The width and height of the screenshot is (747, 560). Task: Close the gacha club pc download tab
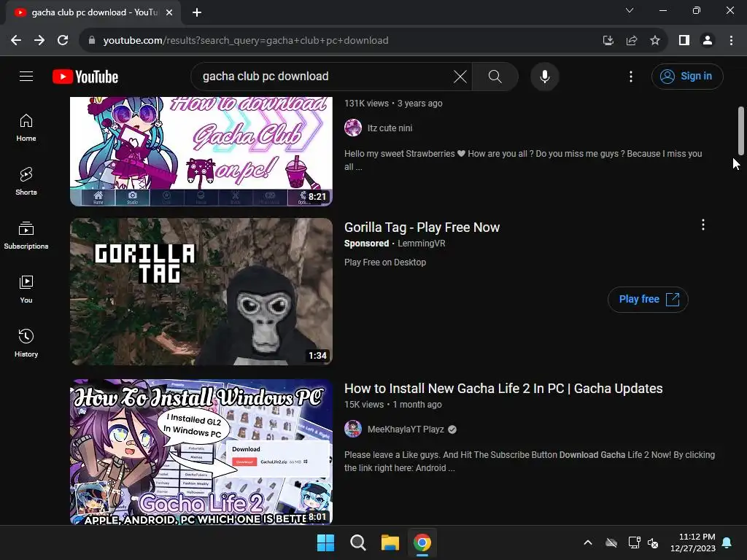click(169, 12)
